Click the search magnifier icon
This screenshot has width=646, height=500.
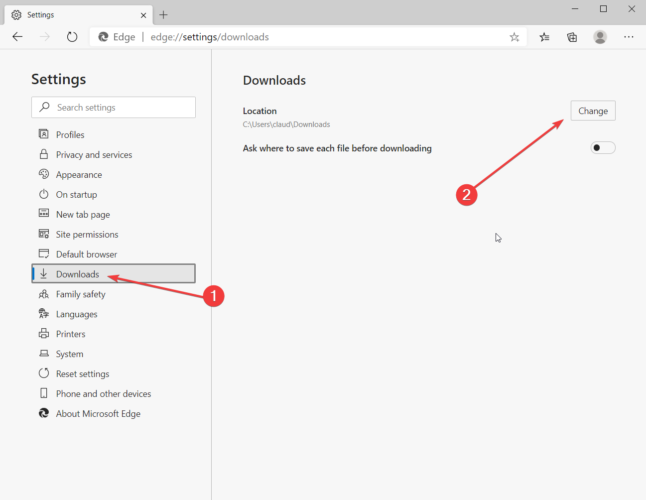[x=44, y=107]
